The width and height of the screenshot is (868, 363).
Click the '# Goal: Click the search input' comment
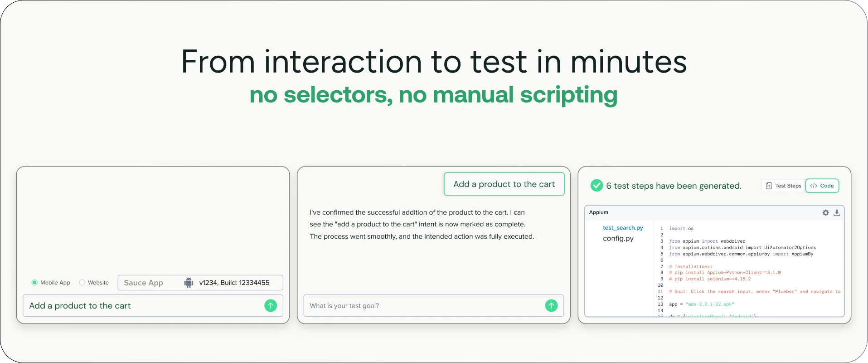pyautogui.click(x=755, y=292)
